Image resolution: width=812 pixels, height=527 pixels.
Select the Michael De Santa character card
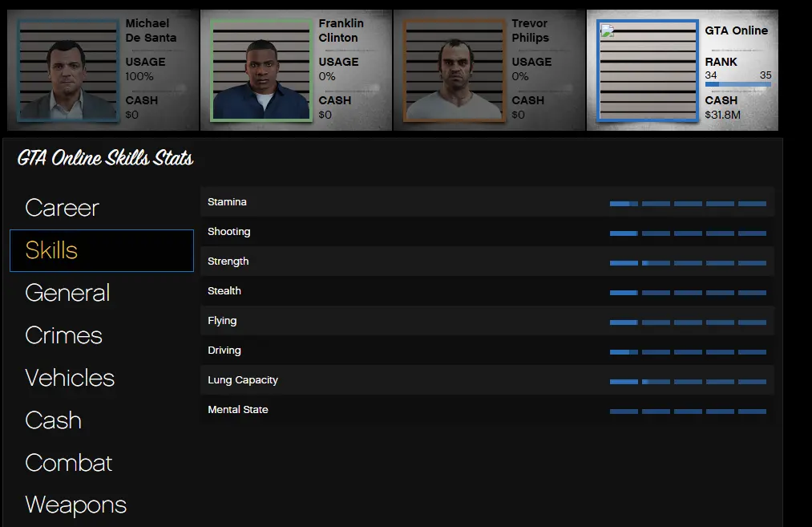(x=103, y=70)
